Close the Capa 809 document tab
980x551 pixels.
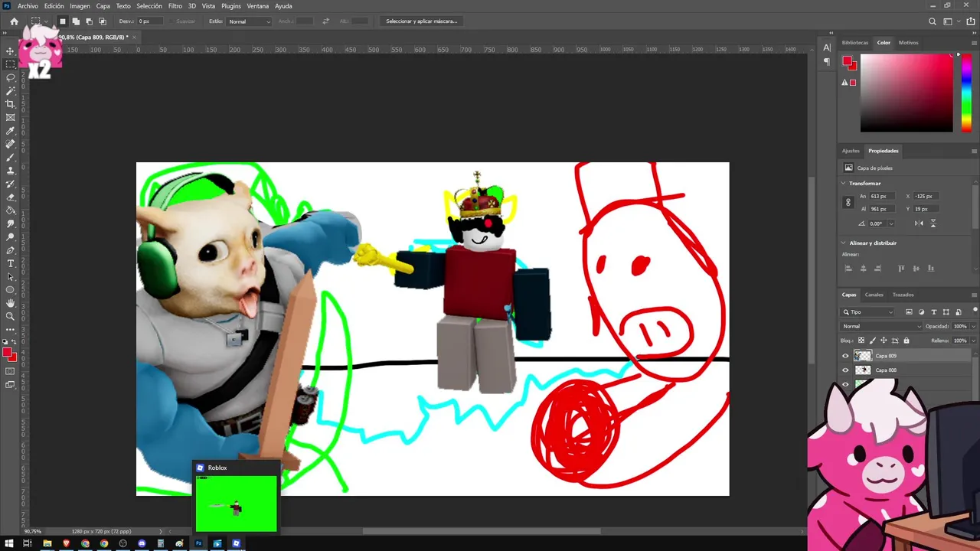pyautogui.click(x=134, y=37)
